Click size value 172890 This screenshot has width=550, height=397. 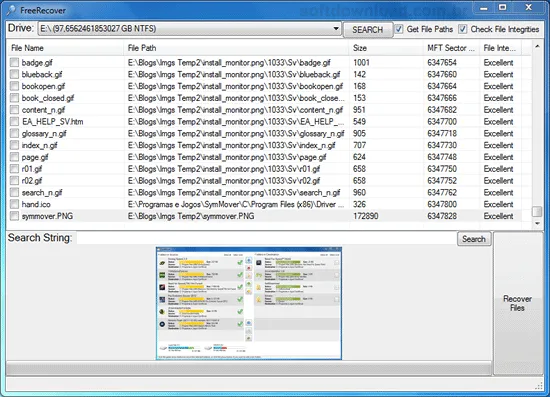point(365,216)
